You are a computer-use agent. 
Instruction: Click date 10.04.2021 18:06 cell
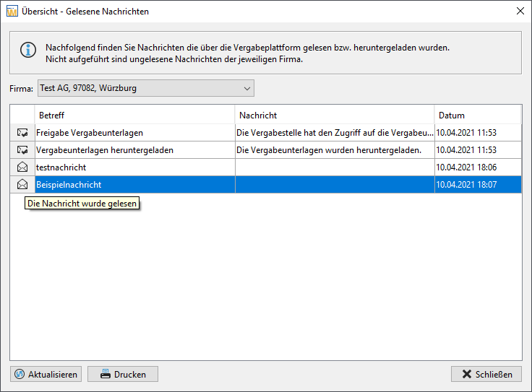click(x=478, y=167)
